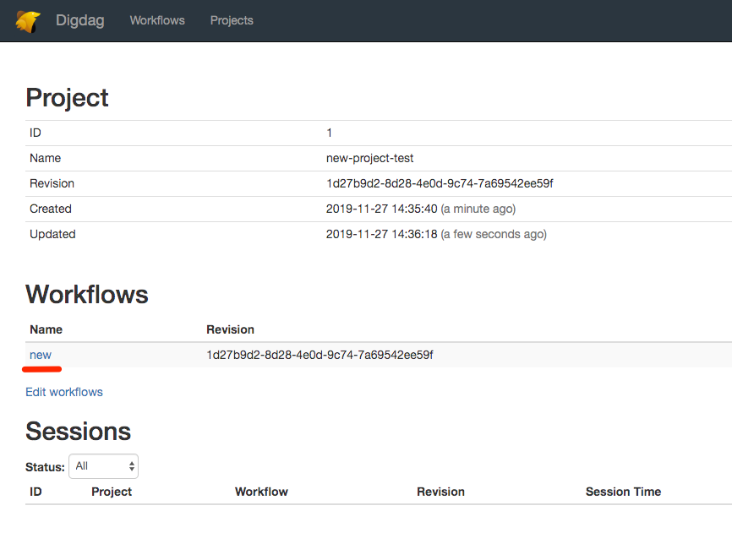
Task: Click the Revision column header in Sessions
Action: pyautogui.click(x=440, y=492)
